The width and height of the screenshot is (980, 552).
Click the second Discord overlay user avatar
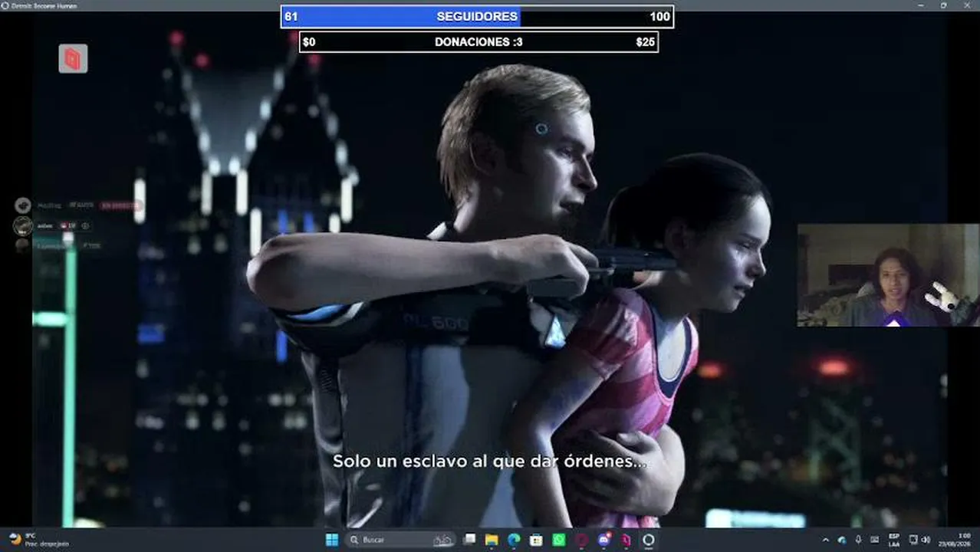tap(23, 225)
